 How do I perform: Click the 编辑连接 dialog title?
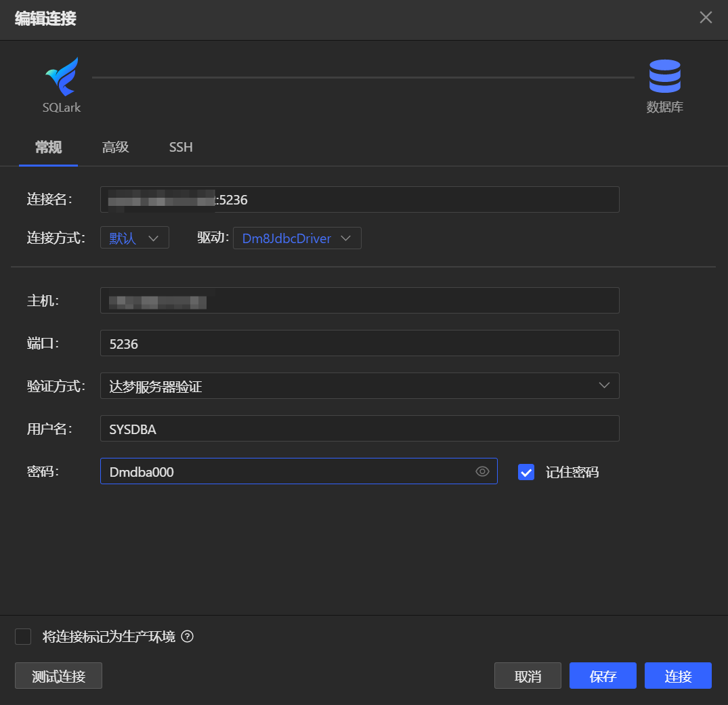[45, 18]
